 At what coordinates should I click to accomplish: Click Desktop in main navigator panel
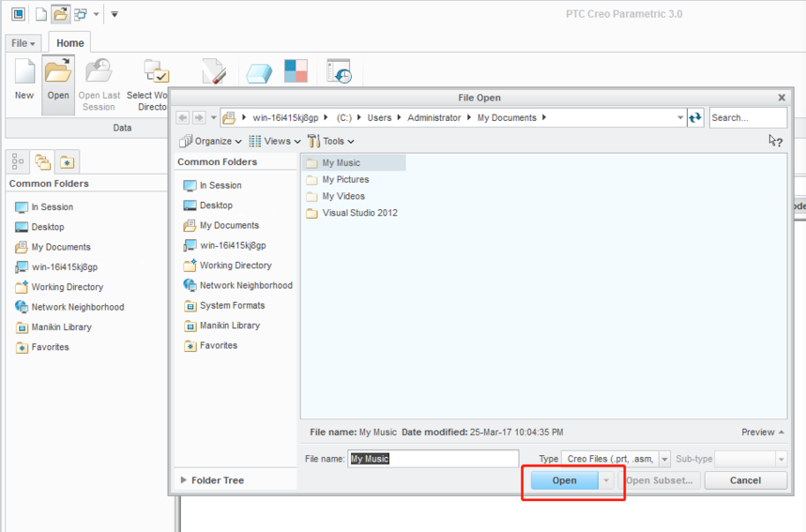[40, 227]
